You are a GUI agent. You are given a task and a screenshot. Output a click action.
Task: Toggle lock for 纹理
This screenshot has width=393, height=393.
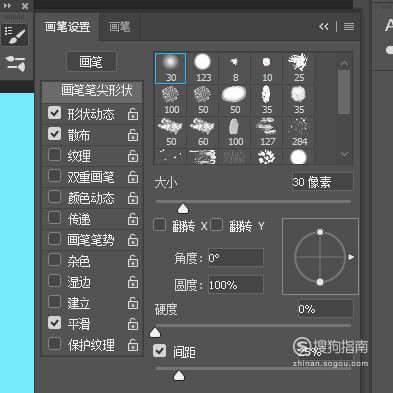[133, 156]
